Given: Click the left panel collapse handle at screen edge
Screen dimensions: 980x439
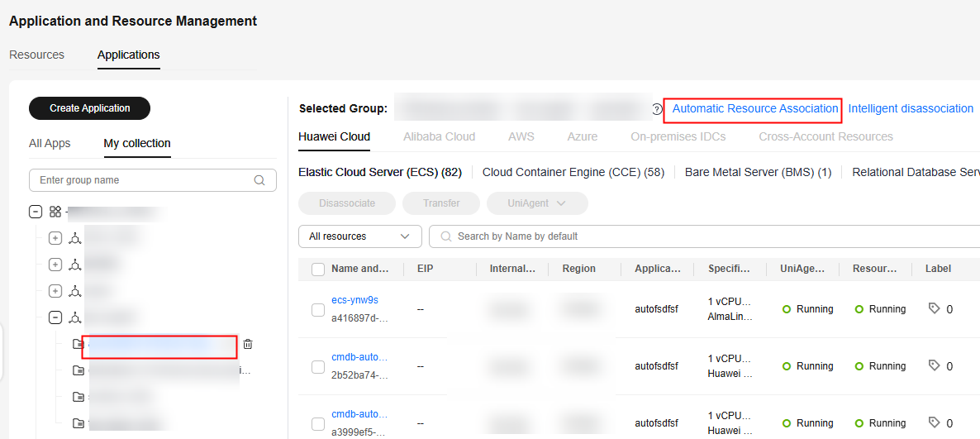Looking at the screenshot, I should pos(2,352).
